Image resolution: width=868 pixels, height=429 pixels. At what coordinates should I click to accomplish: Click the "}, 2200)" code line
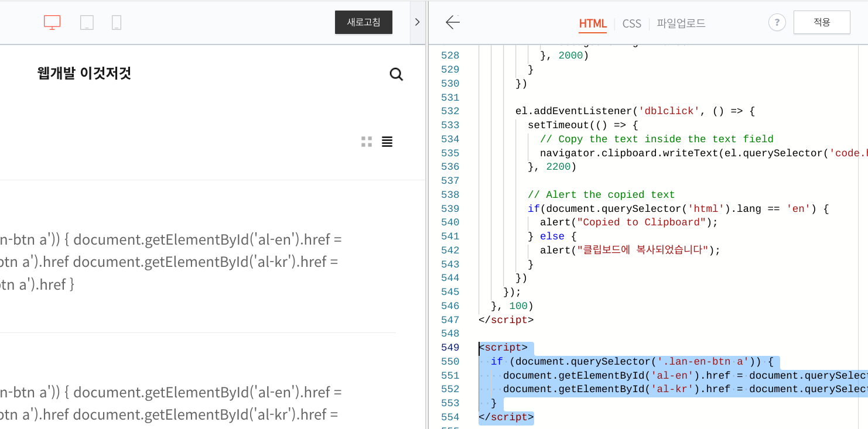coord(552,167)
